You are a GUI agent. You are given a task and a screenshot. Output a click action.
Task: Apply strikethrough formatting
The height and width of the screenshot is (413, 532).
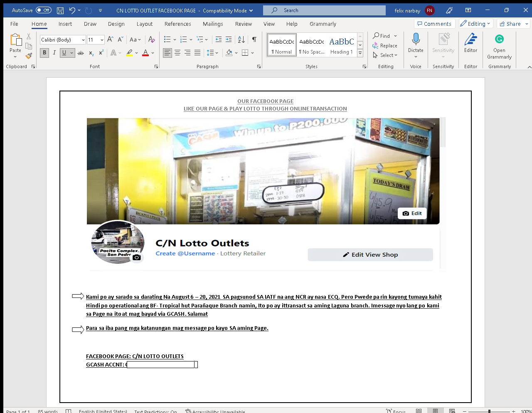click(81, 53)
